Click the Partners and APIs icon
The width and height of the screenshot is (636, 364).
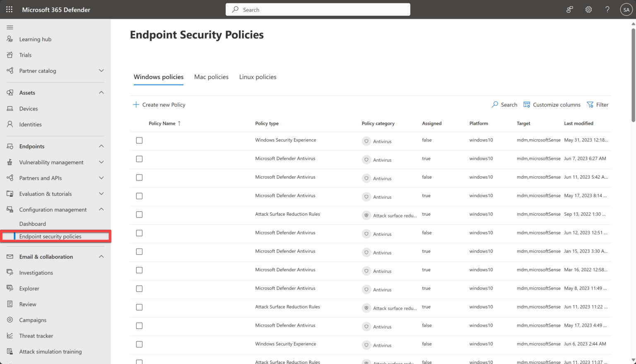(x=10, y=178)
